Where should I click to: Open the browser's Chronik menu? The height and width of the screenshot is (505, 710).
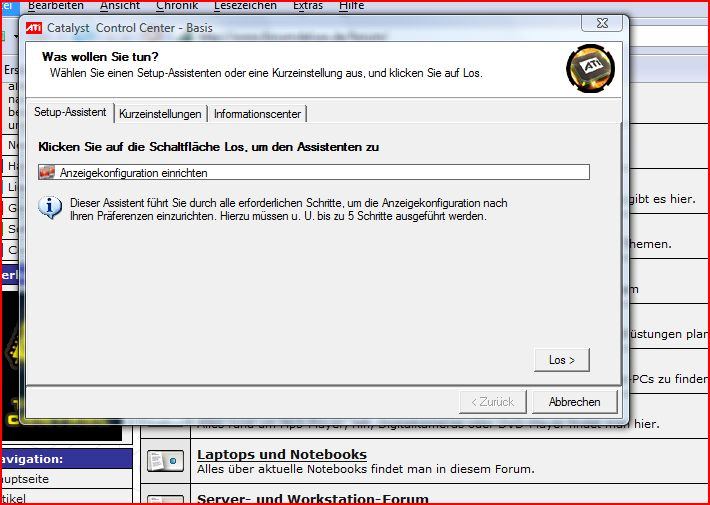click(177, 5)
